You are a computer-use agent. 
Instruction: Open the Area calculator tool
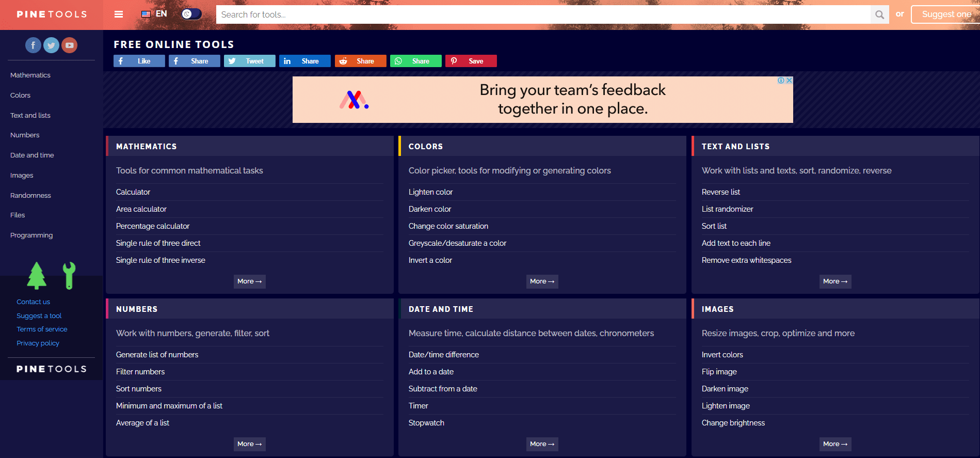pyautogui.click(x=141, y=209)
